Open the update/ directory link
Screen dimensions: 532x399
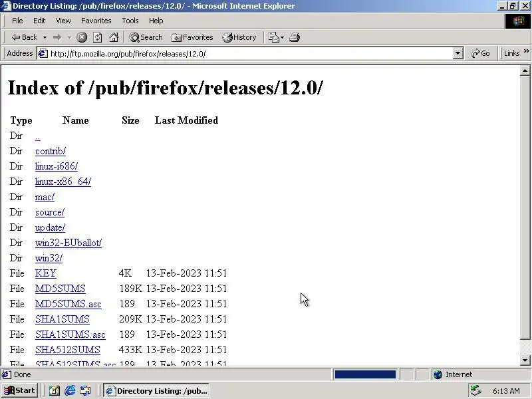(50, 227)
